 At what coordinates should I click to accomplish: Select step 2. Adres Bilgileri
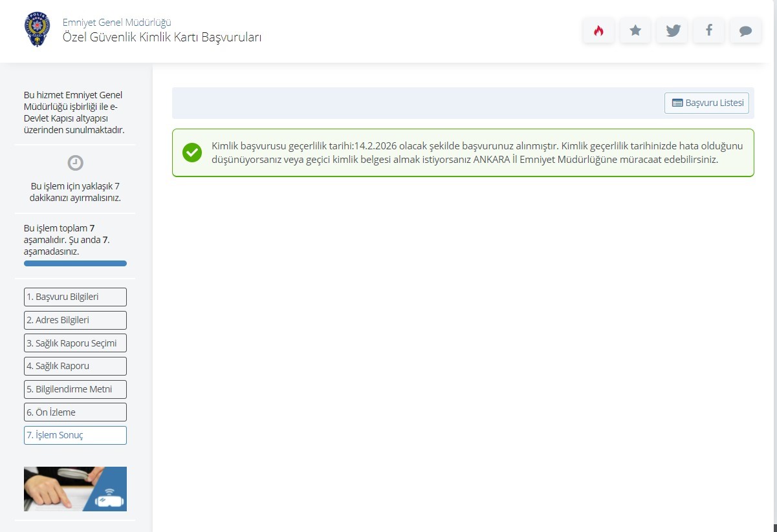click(x=75, y=320)
